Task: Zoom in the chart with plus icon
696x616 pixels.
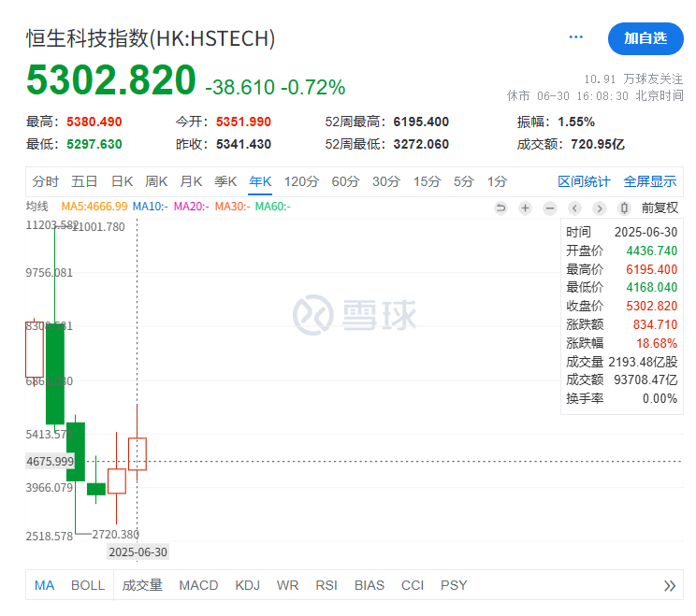Action: 525,208
